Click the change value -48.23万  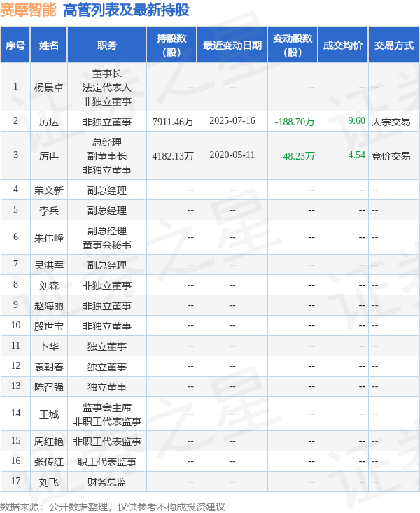297,156
